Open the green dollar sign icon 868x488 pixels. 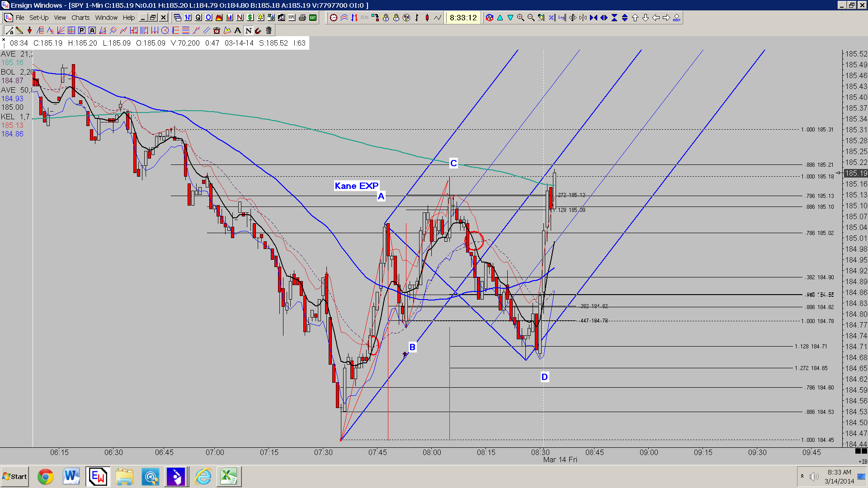tap(250, 18)
